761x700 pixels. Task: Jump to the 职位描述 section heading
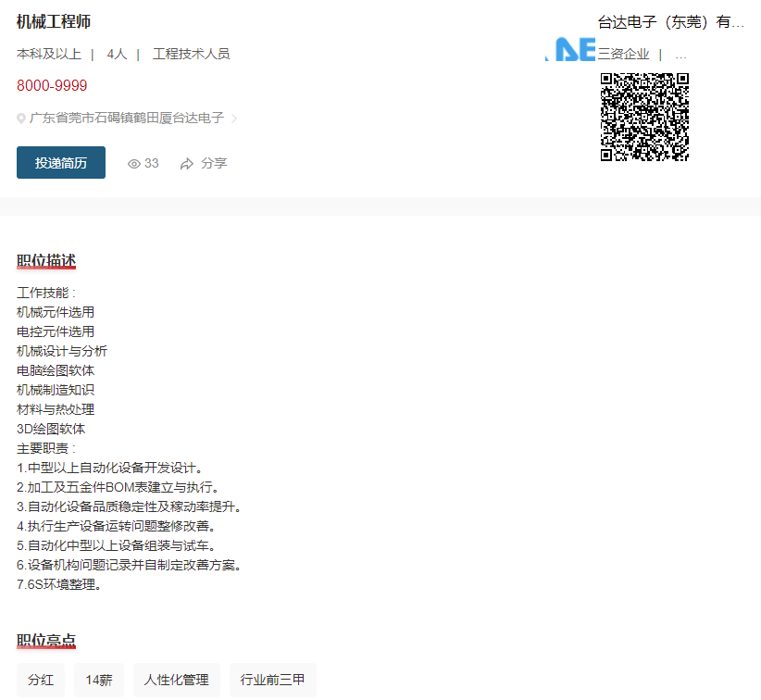[x=46, y=261]
